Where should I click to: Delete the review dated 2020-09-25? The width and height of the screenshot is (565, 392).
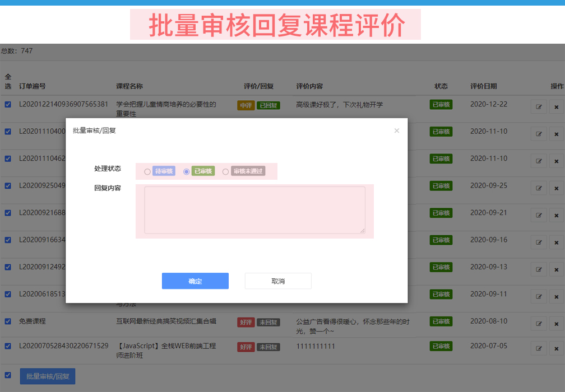[557, 188]
